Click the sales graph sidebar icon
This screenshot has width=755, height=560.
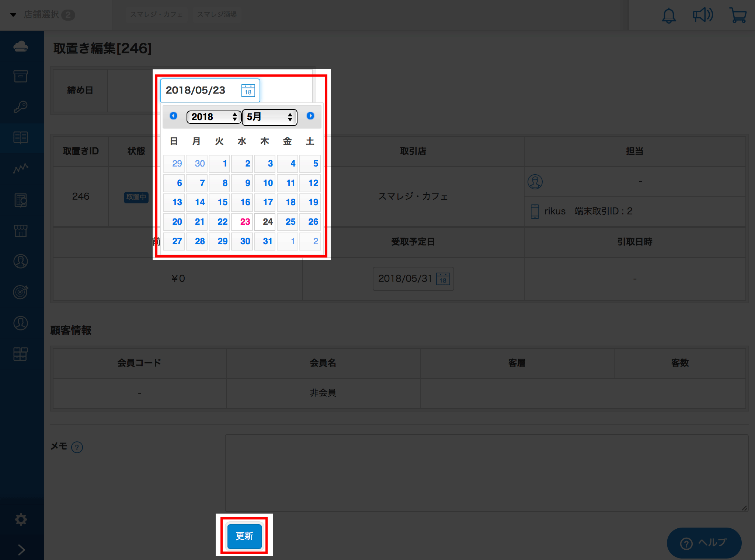coord(21,168)
